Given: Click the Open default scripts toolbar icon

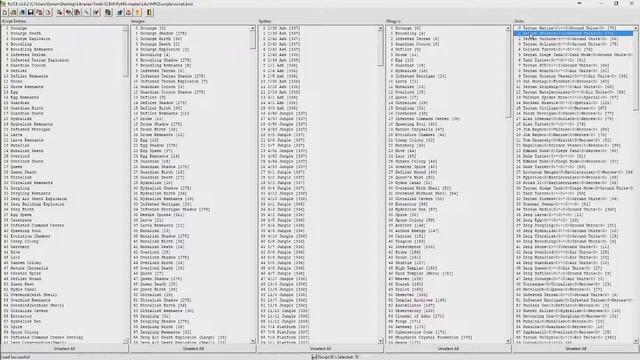Looking at the screenshot, I should 22,12.
